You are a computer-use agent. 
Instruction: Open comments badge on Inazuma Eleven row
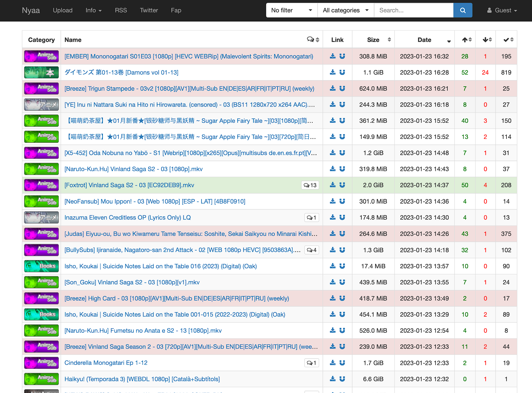click(312, 218)
